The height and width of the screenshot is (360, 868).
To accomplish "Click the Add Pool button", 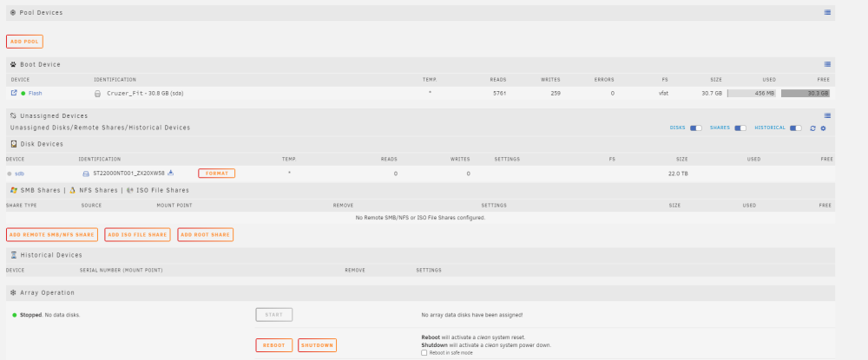I will pyautogui.click(x=24, y=42).
